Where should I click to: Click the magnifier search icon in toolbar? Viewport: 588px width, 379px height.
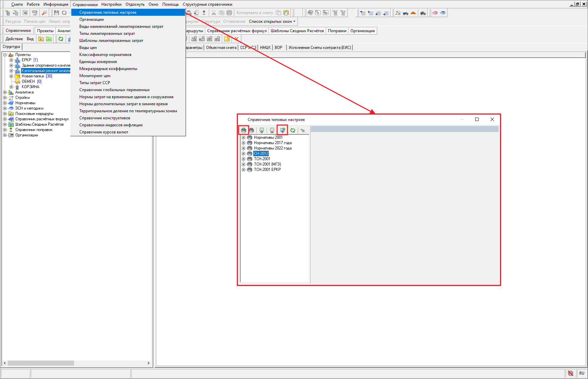coord(44,13)
